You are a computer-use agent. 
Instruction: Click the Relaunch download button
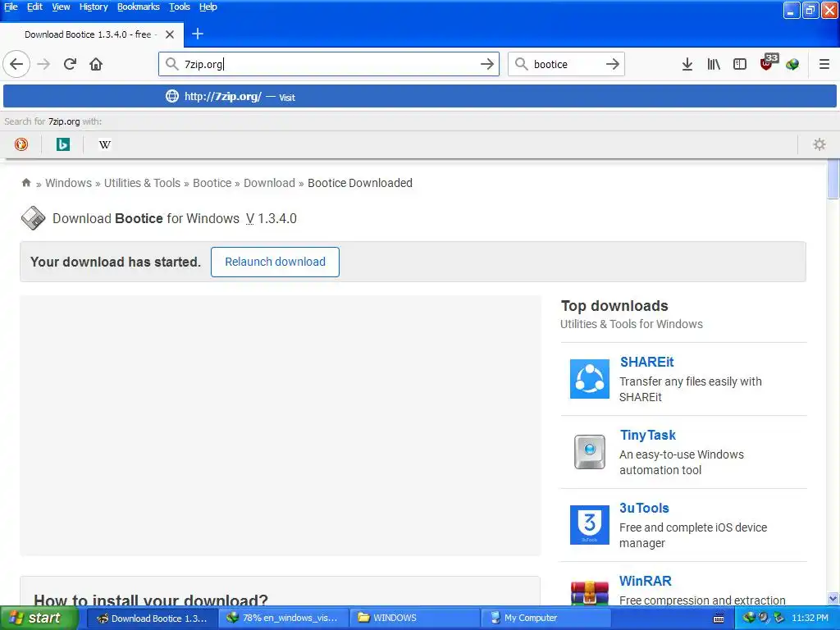coord(275,262)
